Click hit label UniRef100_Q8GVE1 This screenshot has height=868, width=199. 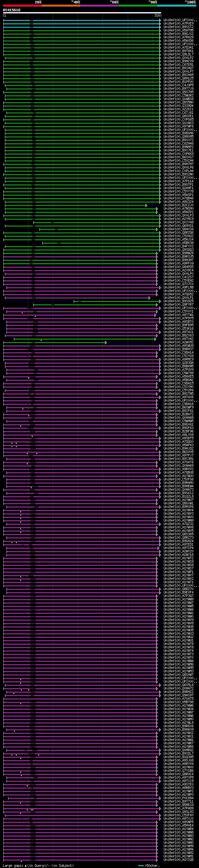click(178, 116)
